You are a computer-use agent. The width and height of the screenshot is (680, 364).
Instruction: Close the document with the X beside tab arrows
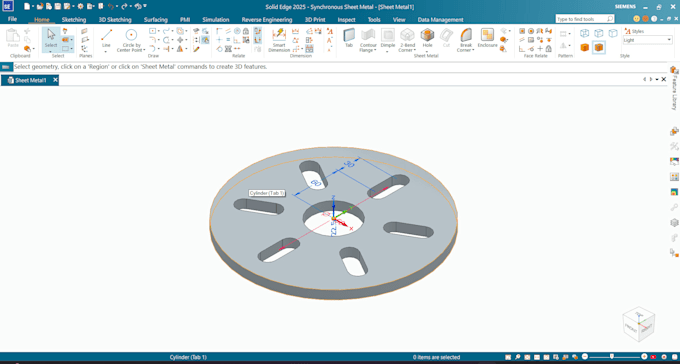(664, 79)
